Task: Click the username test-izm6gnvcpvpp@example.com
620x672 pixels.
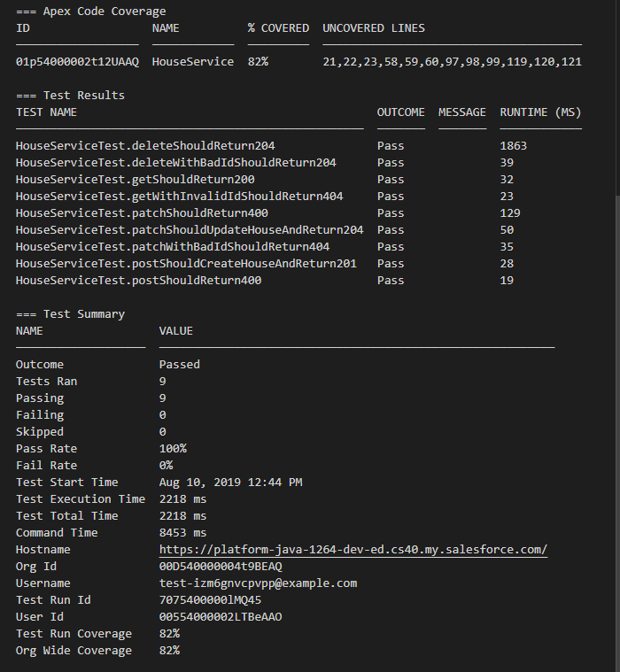Action: click(x=258, y=583)
